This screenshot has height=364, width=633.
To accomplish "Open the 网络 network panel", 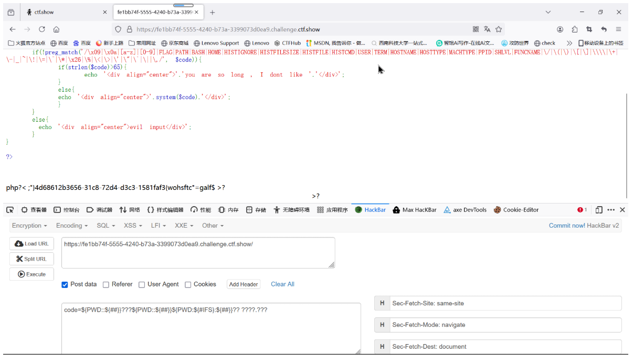I will click(x=130, y=210).
